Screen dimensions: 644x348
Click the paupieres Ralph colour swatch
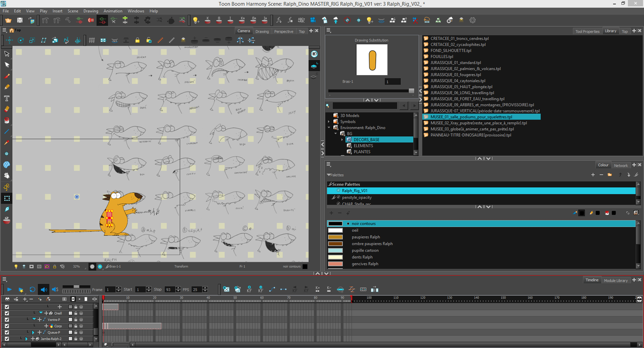[335, 237]
